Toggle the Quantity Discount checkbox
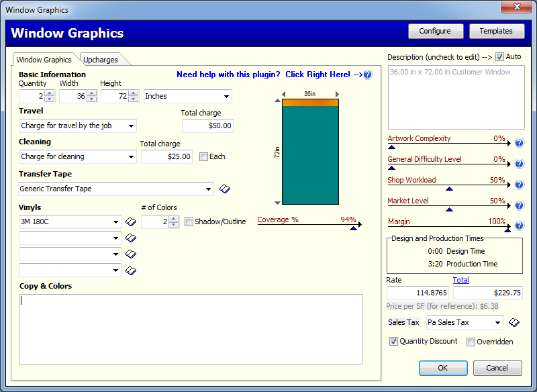Viewport: 537px width, 392px height. (x=393, y=342)
